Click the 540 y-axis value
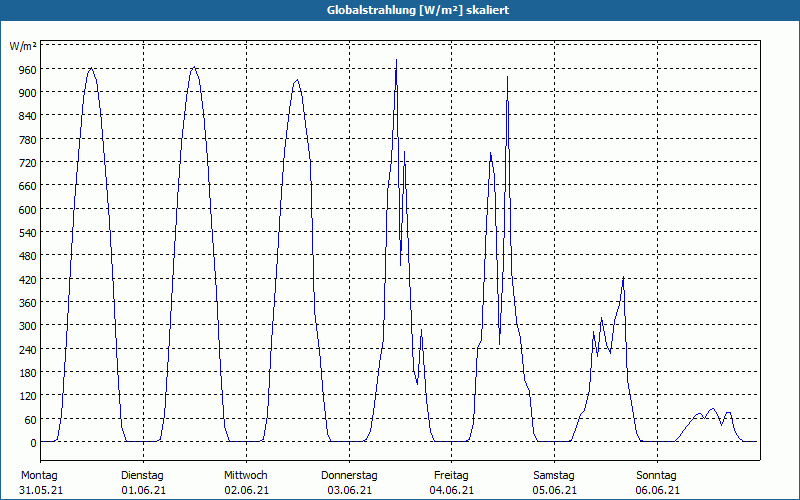 (28, 233)
